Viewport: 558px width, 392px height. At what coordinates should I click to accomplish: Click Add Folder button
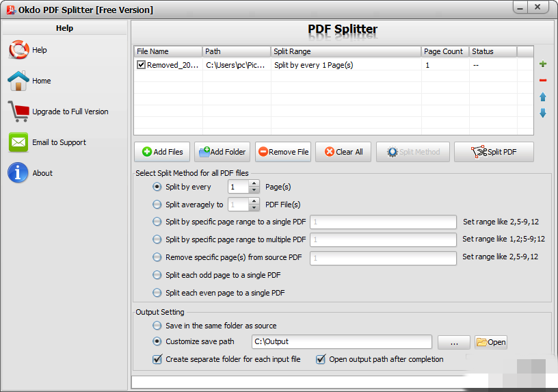(222, 152)
